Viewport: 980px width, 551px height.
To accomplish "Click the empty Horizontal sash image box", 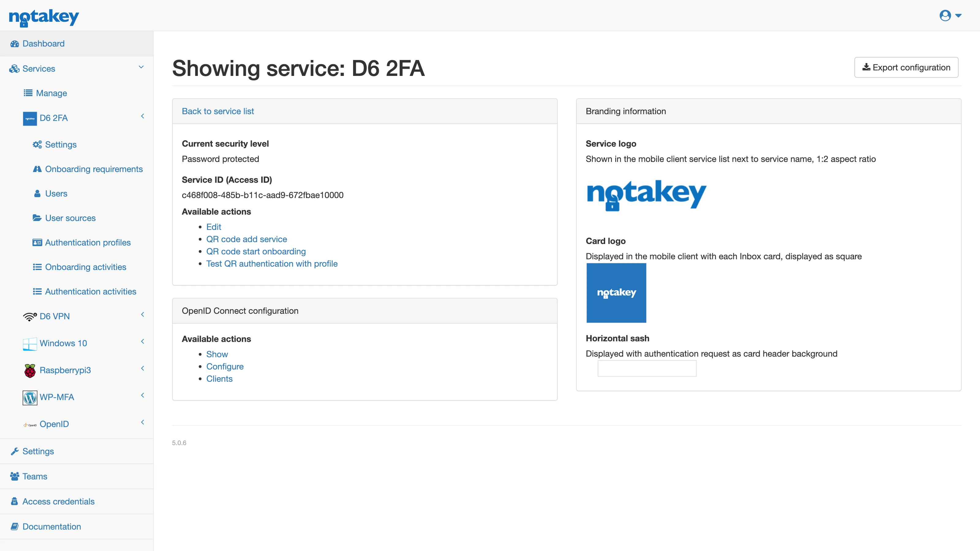I will 647,369.
